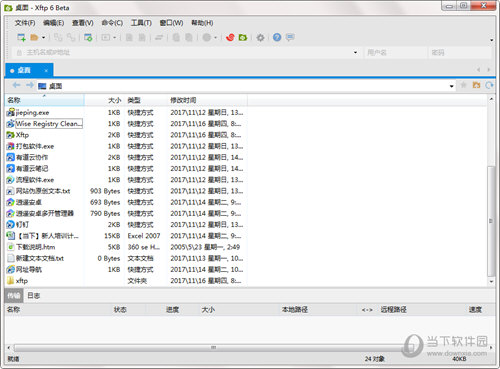Close the 桌面 tab with its x
The height and width of the screenshot is (369, 500).
pos(46,70)
